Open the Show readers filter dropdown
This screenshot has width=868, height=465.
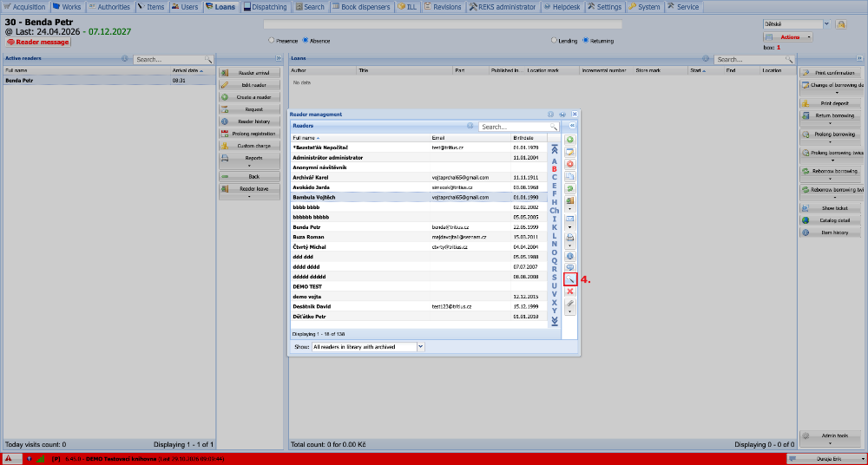click(x=421, y=347)
